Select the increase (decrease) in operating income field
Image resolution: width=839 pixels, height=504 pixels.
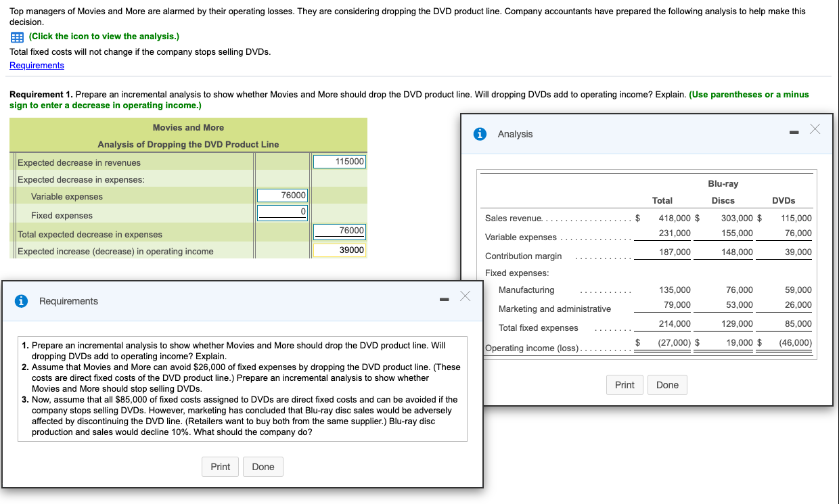click(339, 250)
